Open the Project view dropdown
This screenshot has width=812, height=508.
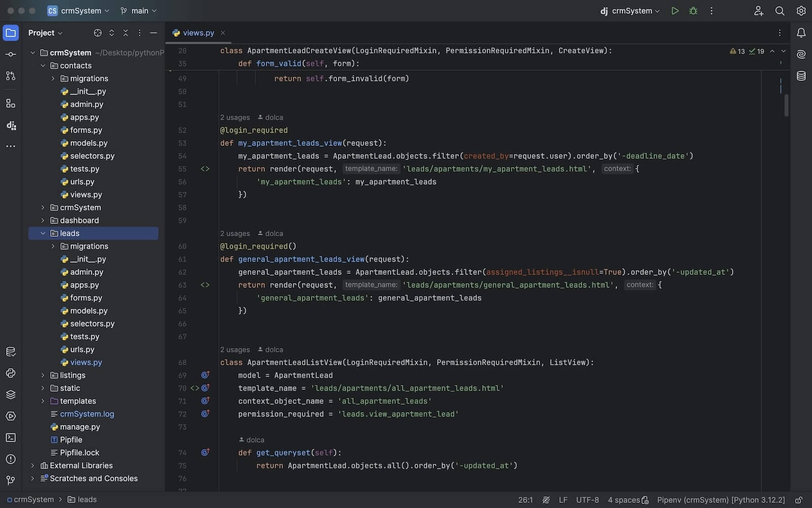click(x=45, y=33)
